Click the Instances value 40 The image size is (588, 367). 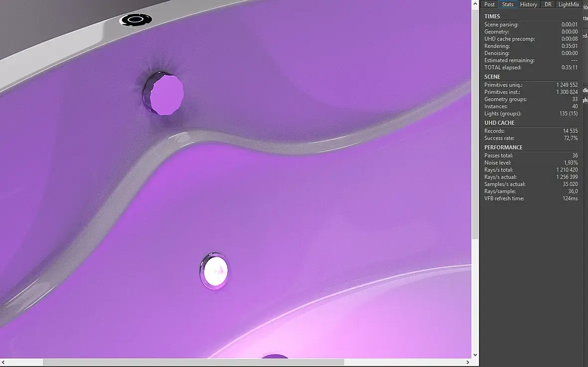(x=575, y=107)
